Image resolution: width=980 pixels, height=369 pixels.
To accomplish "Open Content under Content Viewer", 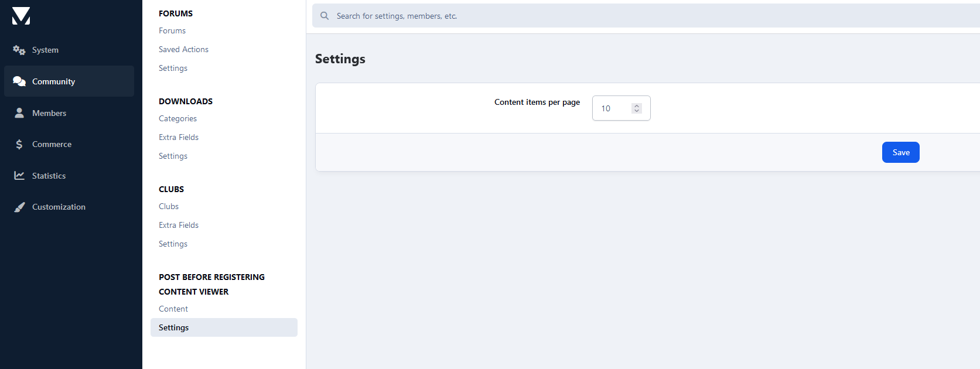I will point(173,309).
